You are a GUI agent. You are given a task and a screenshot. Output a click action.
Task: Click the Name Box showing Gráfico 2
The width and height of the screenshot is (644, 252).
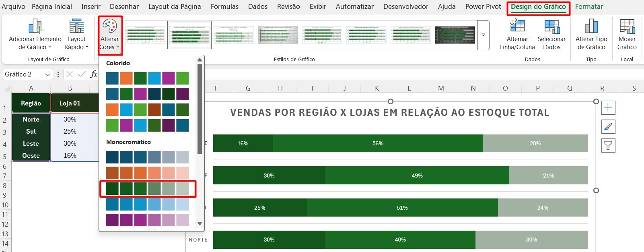[x=24, y=74]
